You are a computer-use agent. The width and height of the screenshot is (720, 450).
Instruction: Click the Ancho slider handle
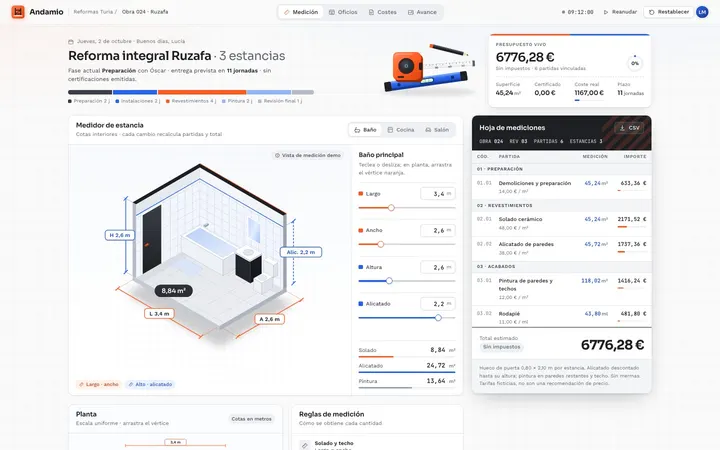point(381,245)
